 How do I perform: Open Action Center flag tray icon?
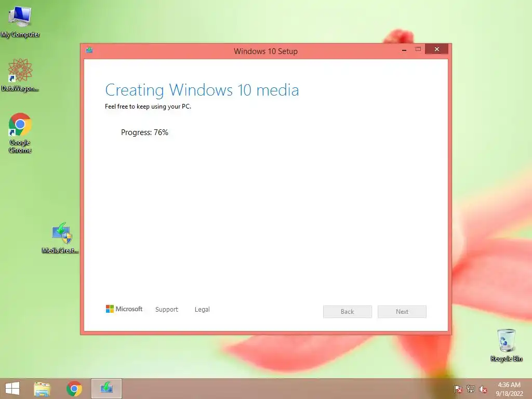tap(458, 389)
